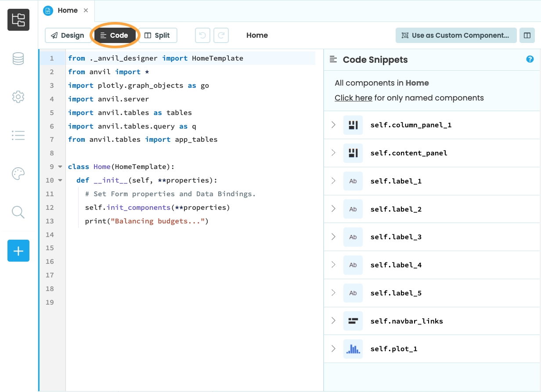Expand the self.column_panel_1 component
Viewport: 541px width, 392px height.
[333, 125]
